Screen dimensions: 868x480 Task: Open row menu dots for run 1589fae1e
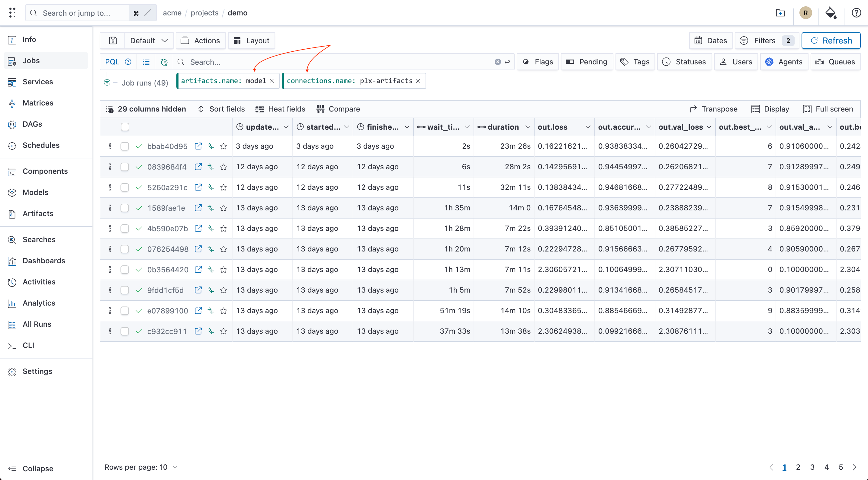coord(110,208)
